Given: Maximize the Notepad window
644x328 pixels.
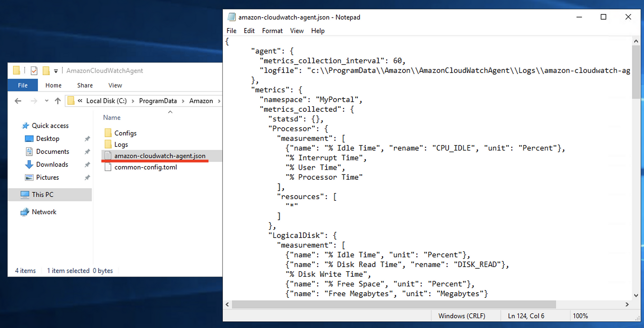Looking at the screenshot, I should pyautogui.click(x=603, y=17).
